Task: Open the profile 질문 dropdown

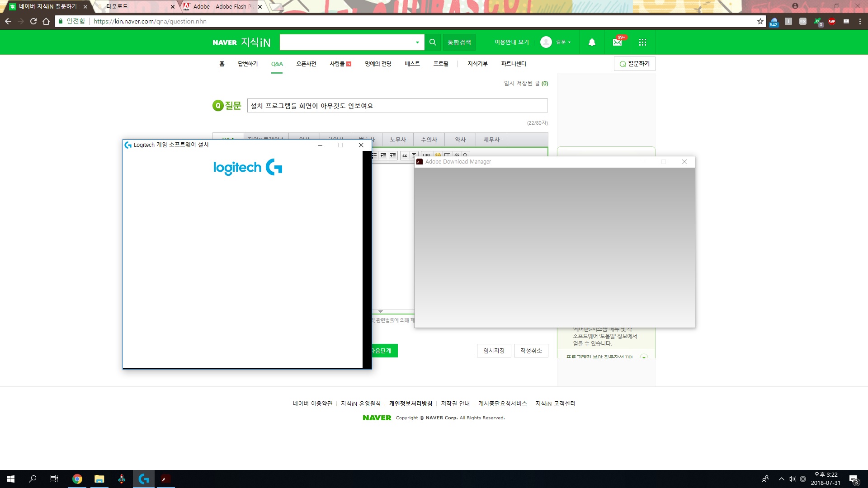Action: tap(556, 42)
